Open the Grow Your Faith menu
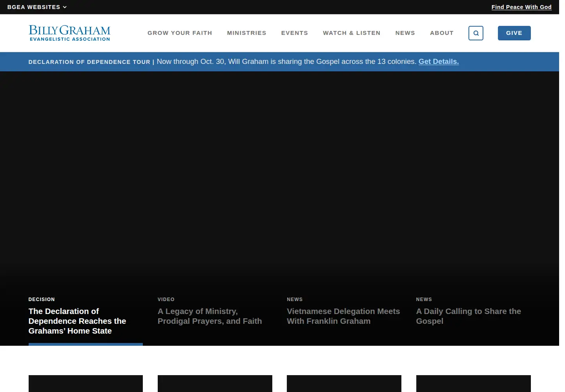Viewport: 565px width, 392px height. pos(180,33)
